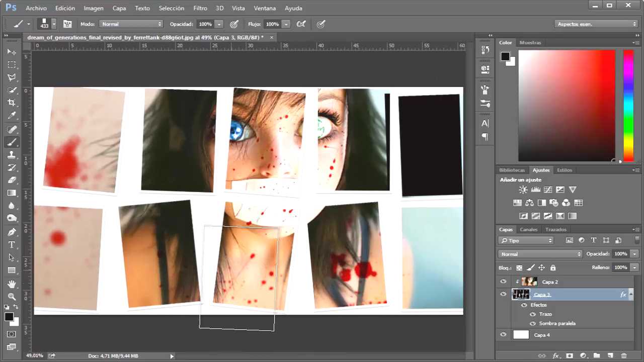
Task: Open layer Opacidad dropdown arrow
Action: (634, 254)
